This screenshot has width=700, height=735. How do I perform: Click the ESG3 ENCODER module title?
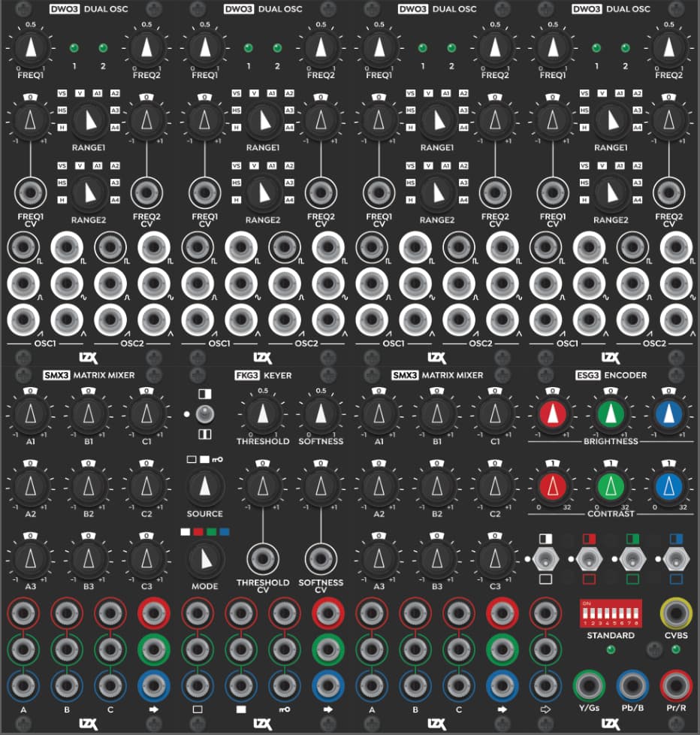(611, 376)
